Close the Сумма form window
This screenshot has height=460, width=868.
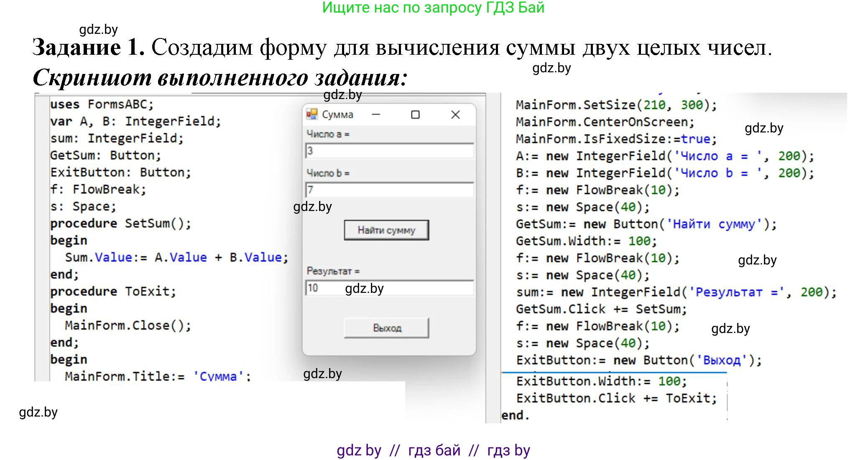(455, 114)
